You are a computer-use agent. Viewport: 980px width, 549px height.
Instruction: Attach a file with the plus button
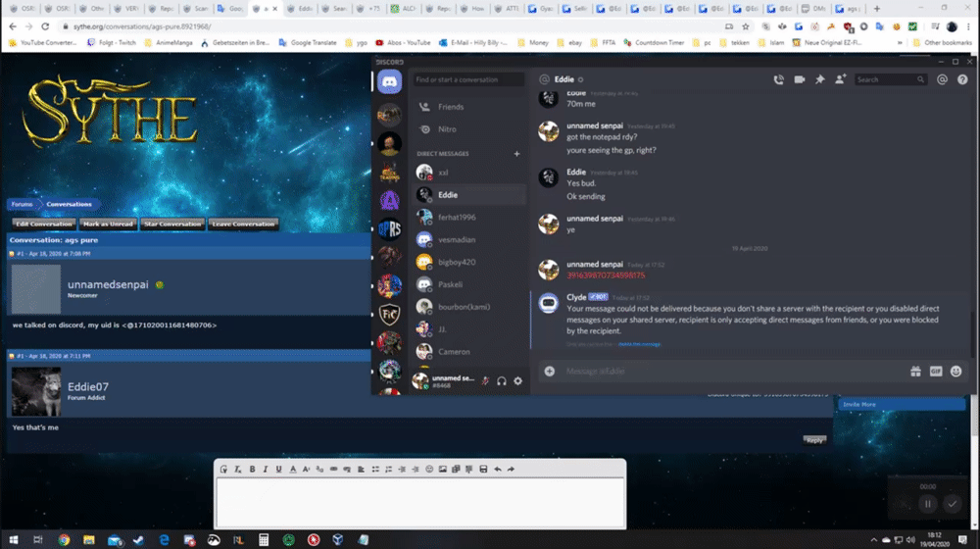point(550,372)
